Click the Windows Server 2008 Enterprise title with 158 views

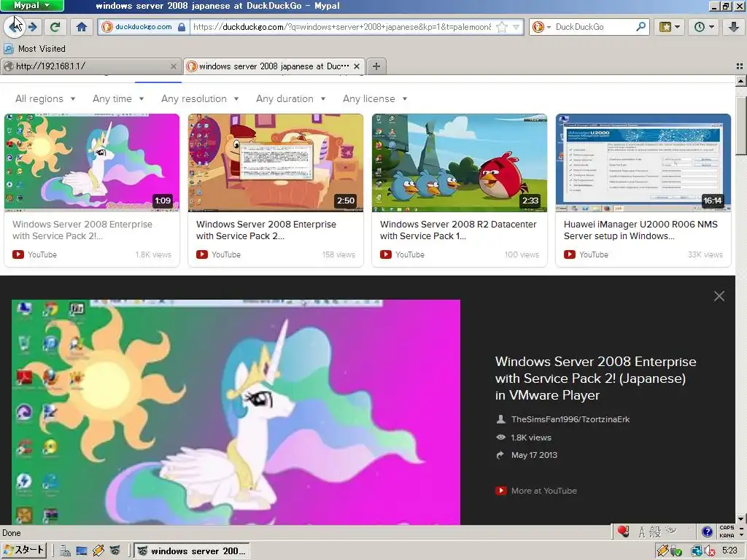coord(266,230)
